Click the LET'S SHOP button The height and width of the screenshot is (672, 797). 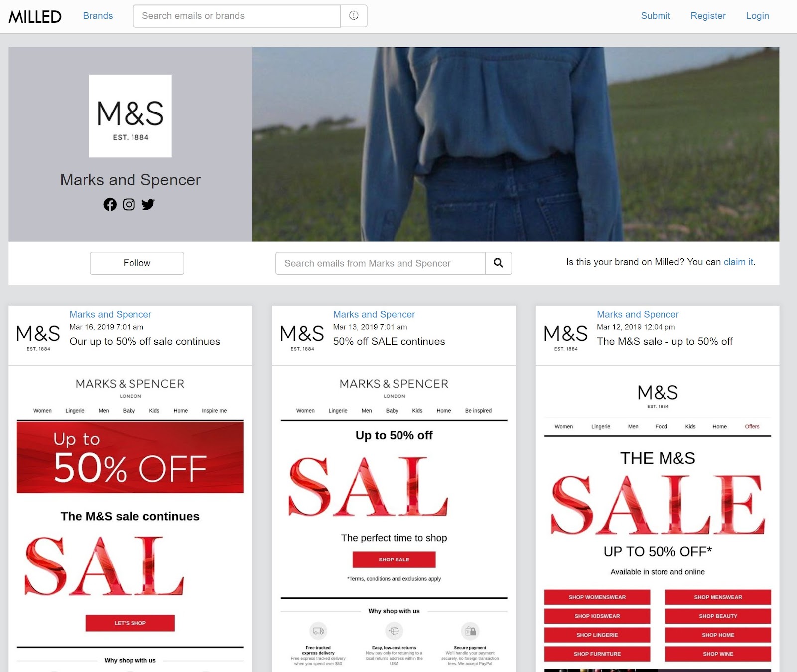(130, 623)
